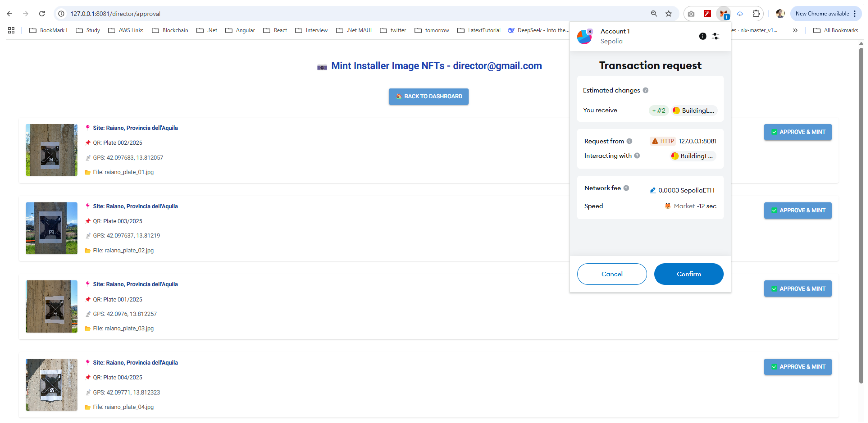Approve & Mint Plate 003/2025
The width and height of the screenshot is (868, 423).
point(798,210)
